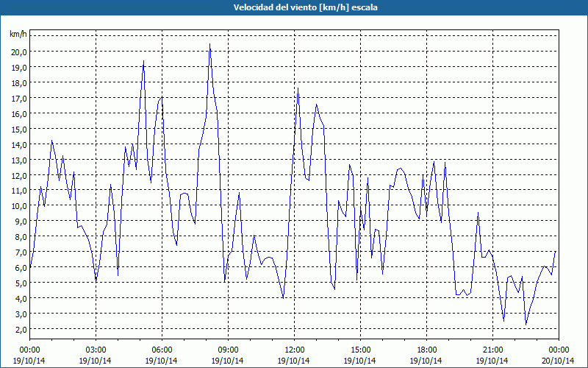Click the 12:00 time axis label
Image resolution: width=588 pixels, height=368 pixels.
click(295, 350)
